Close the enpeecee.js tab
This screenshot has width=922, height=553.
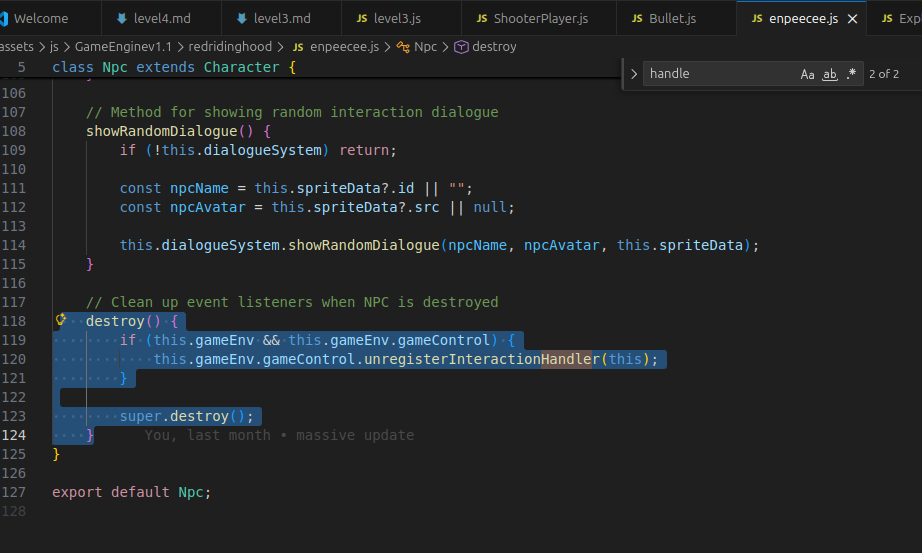point(852,19)
